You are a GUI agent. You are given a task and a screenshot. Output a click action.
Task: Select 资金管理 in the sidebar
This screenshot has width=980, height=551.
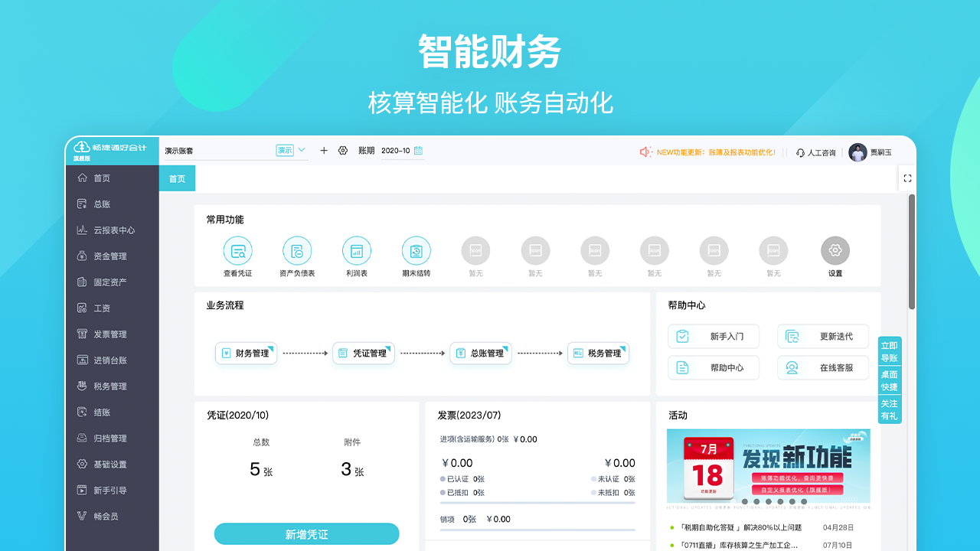point(112,256)
